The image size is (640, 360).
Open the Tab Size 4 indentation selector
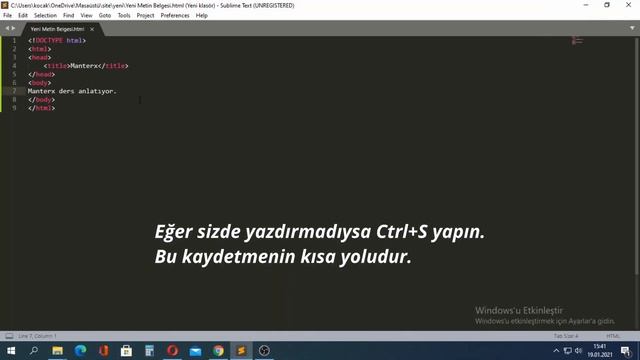[566, 336]
